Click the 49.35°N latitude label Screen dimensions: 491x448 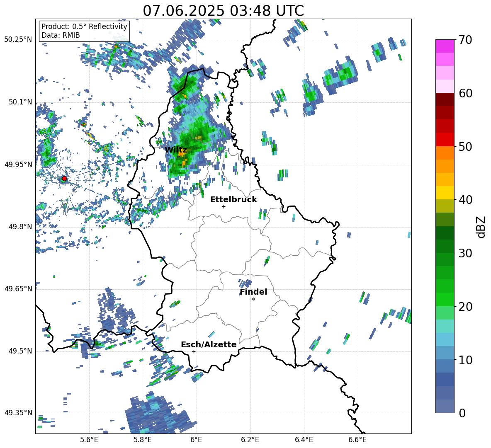[x=18, y=413]
